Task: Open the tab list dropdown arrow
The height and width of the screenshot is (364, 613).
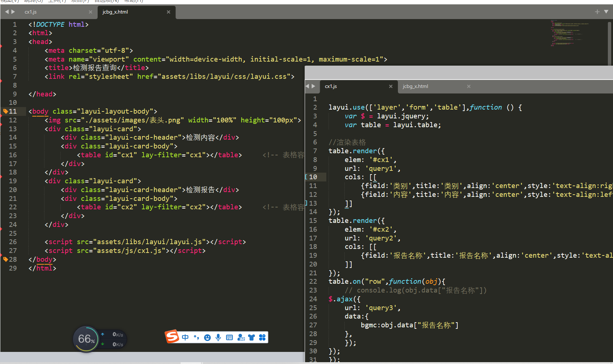Action: (x=606, y=12)
